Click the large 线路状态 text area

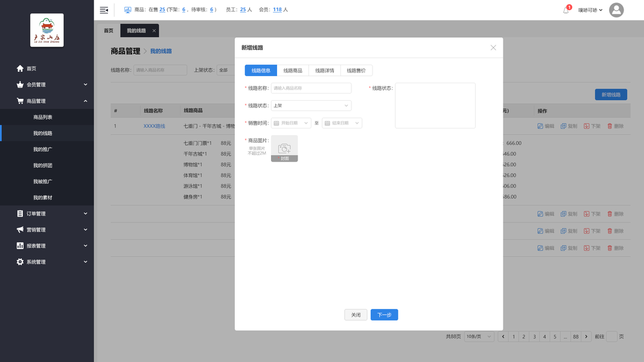(x=435, y=106)
